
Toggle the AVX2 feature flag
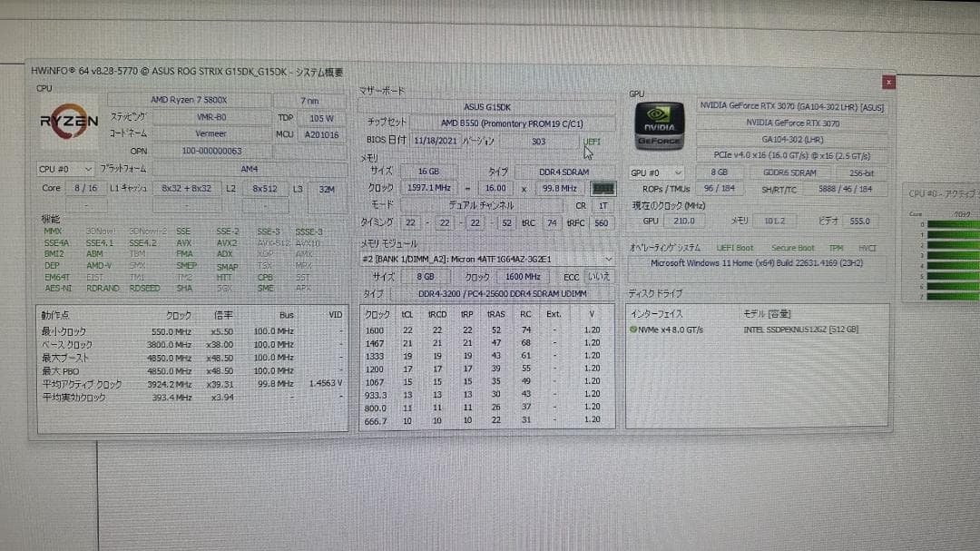(x=225, y=242)
